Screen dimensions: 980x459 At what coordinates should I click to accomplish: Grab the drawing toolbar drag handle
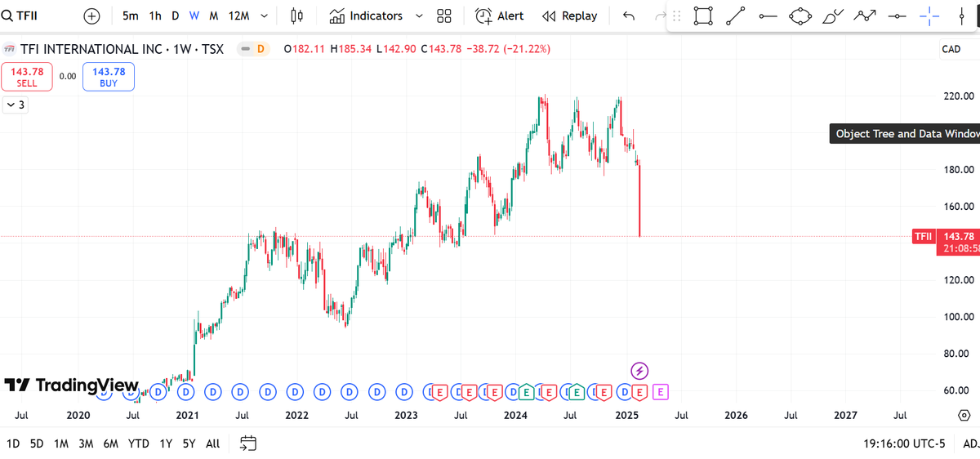click(x=676, y=16)
